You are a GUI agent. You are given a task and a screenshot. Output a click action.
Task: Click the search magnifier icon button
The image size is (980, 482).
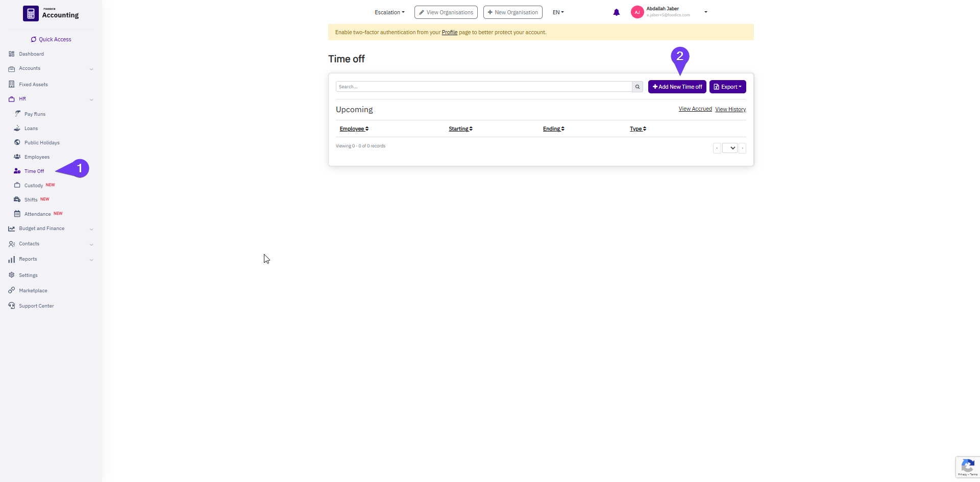coord(637,87)
